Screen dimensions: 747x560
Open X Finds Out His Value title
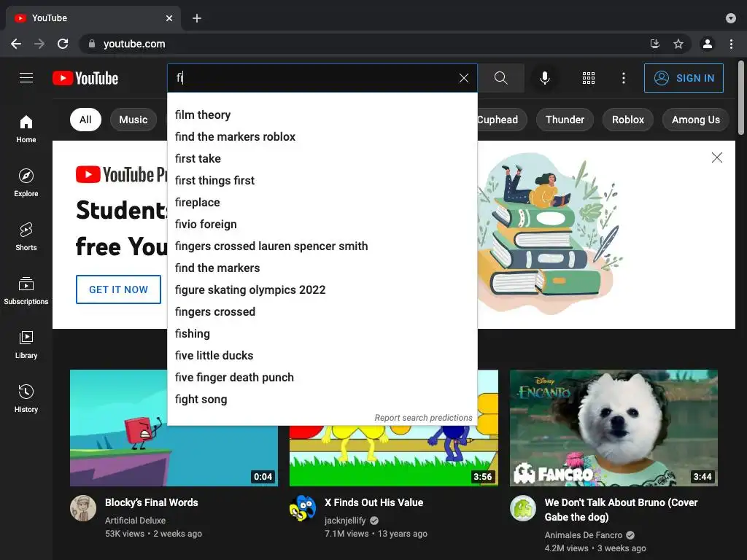click(x=374, y=502)
